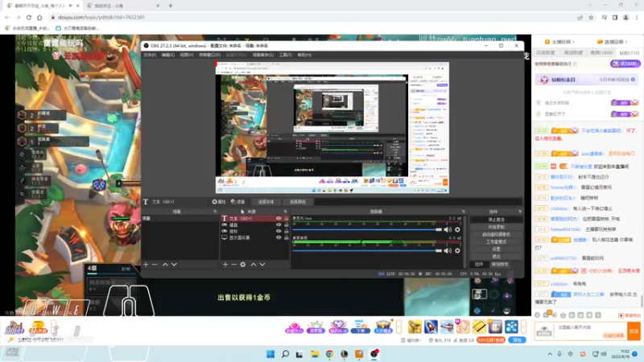Image resolution: width=644 pixels, height=362 pixels.
Task: Pop out the Scenes dock with its header icon
Action: pos(215,212)
